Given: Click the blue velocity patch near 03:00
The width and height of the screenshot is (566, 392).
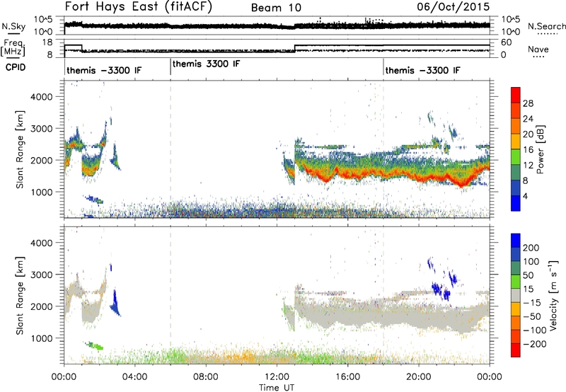Looking at the screenshot, I should (115, 304).
